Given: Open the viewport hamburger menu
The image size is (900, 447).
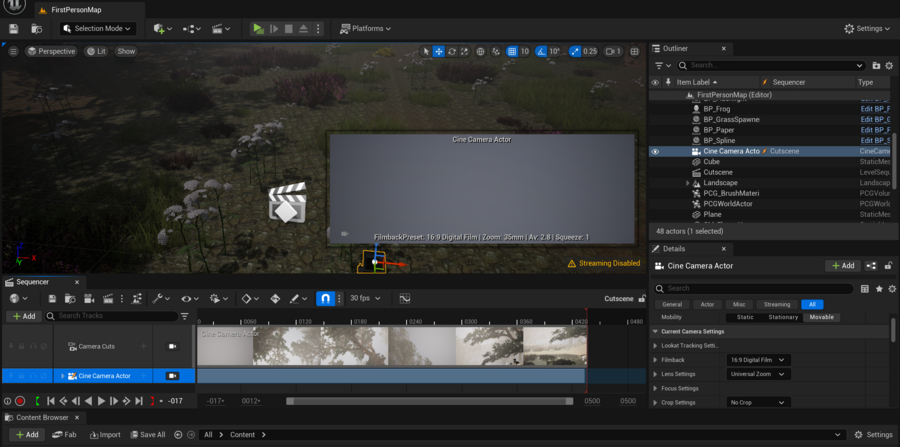Looking at the screenshot, I should point(13,52).
